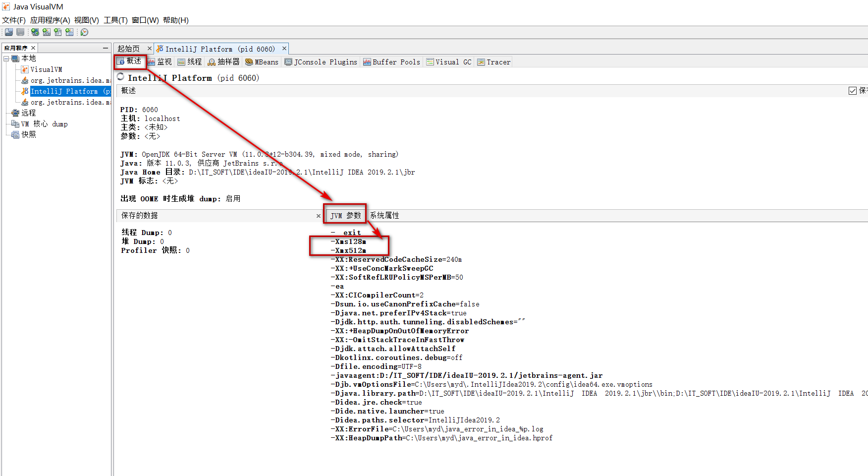Click the clock-shaped Profile Startup icon
Screen dimensions: 868x476
[x=85, y=32]
